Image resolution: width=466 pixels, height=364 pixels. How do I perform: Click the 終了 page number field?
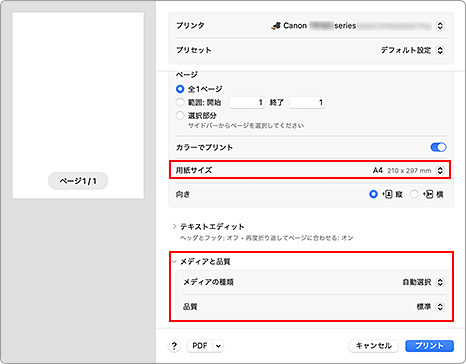[x=307, y=102]
